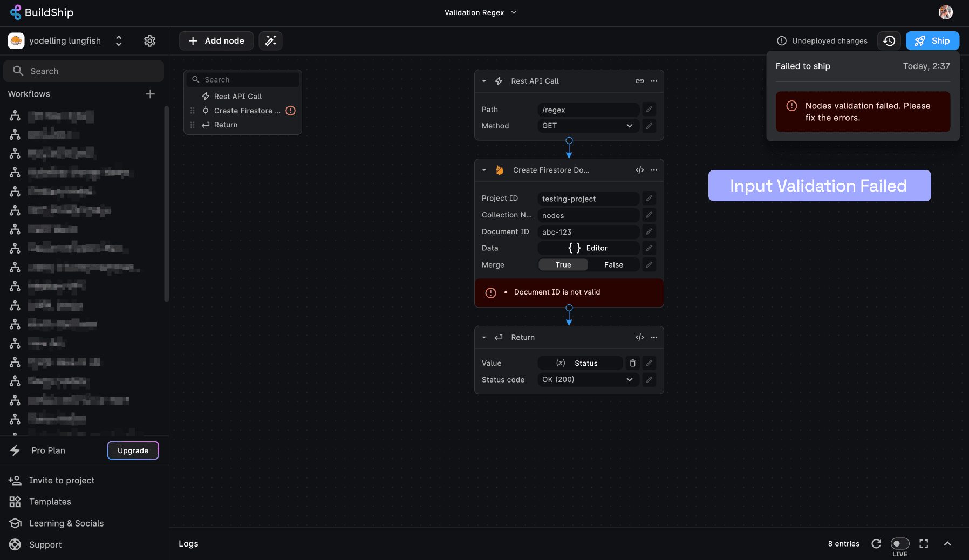Image resolution: width=969 pixels, height=560 pixels.
Task: Expand logs to fullscreen
Action: (x=924, y=543)
